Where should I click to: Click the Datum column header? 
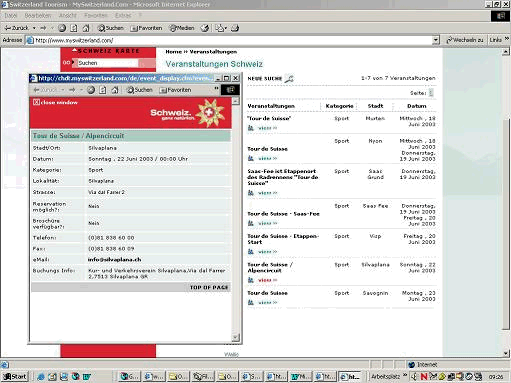[417, 106]
